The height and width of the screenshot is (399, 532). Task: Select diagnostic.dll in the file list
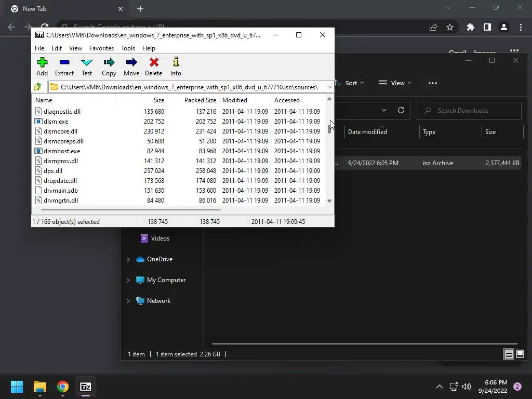[x=62, y=111]
